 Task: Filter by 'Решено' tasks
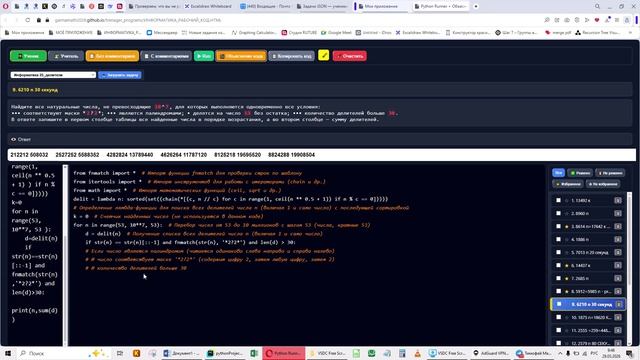tap(580, 173)
